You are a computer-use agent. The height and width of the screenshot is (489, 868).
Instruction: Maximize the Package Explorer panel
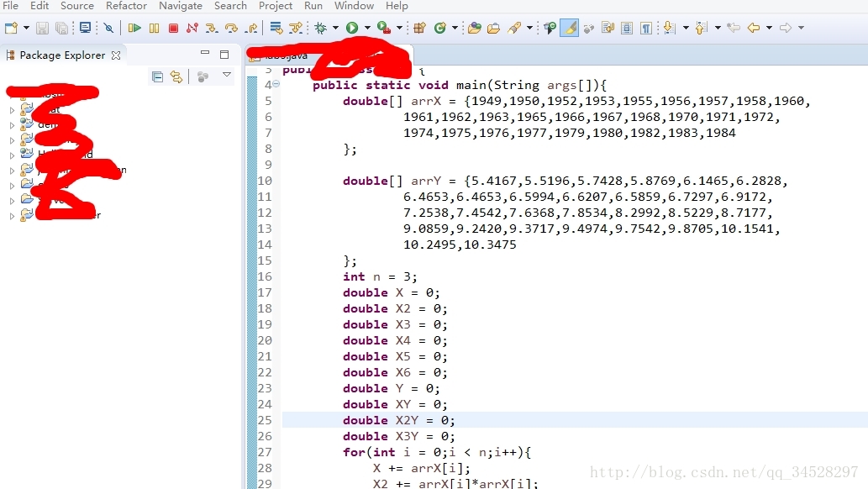pyautogui.click(x=224, y=55)
